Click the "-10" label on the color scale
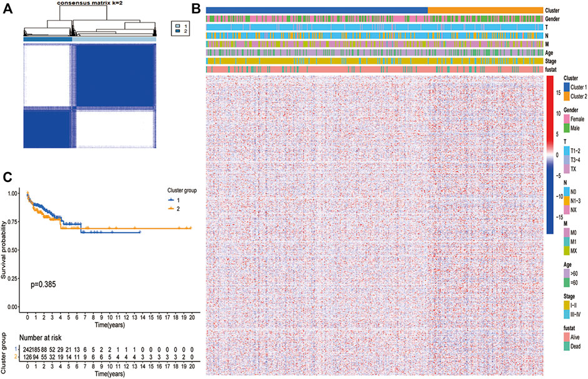 (559, 196)
